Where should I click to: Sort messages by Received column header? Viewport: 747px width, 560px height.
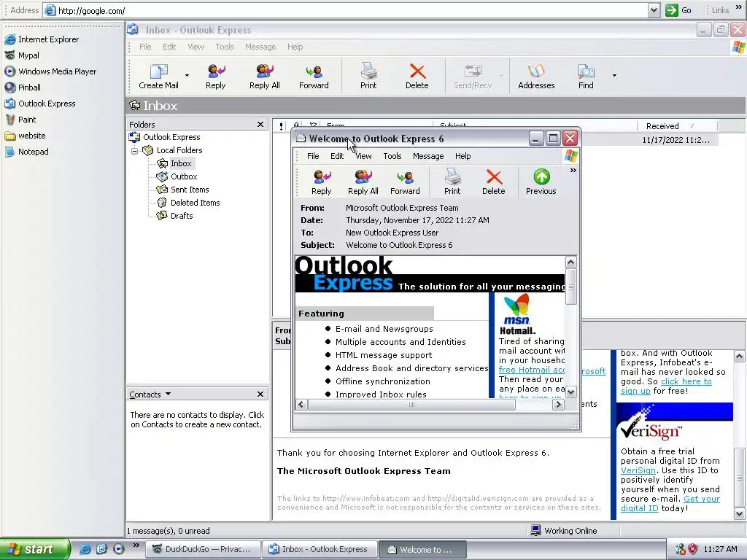676,126
